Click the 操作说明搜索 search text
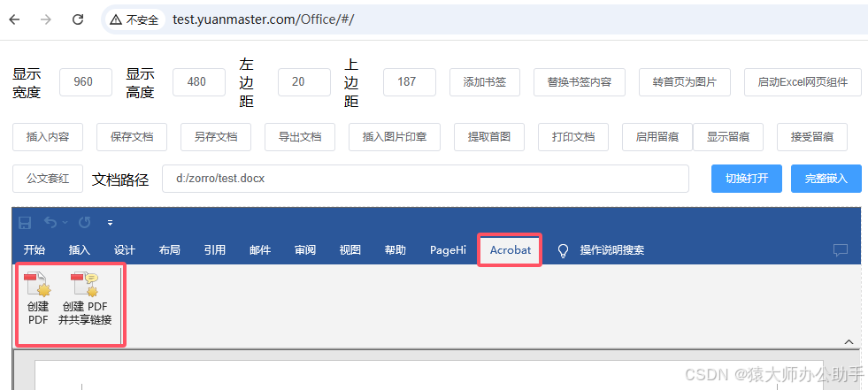 611,250
